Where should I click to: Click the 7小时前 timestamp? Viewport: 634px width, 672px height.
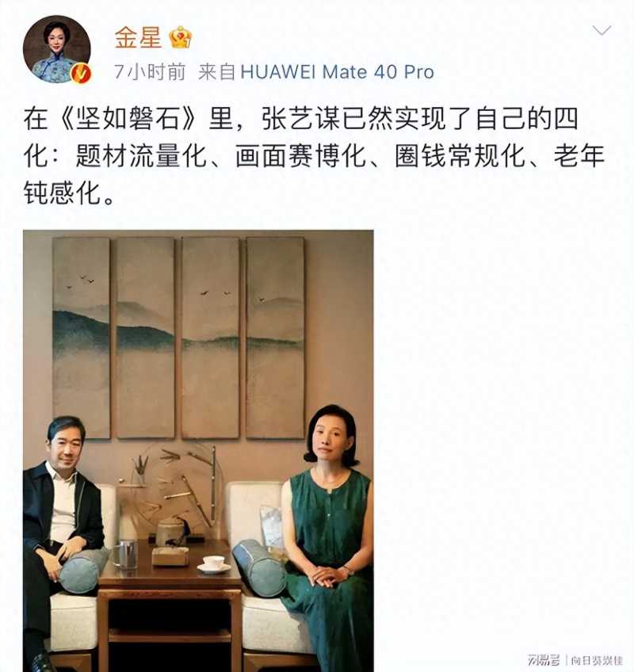(150, 72)
